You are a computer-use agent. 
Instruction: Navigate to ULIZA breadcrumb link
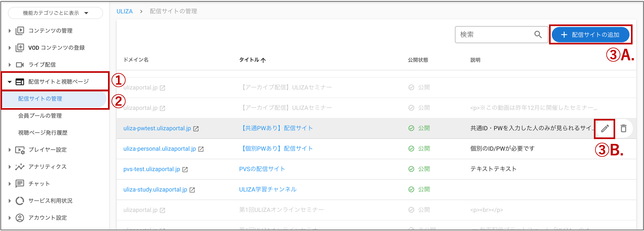point(124,11)
